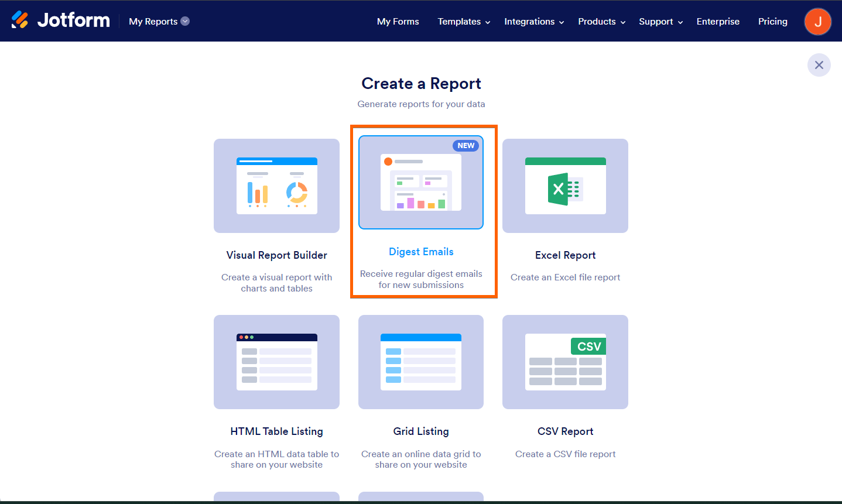Select the HTML Table Listing thumbnail
This screenshot has width=842, height=504.
point(276,362)
